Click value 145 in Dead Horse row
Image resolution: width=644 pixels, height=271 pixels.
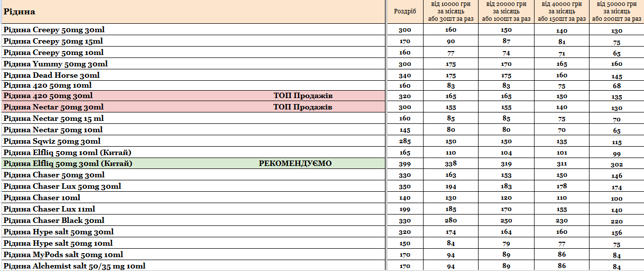(617, 76)
